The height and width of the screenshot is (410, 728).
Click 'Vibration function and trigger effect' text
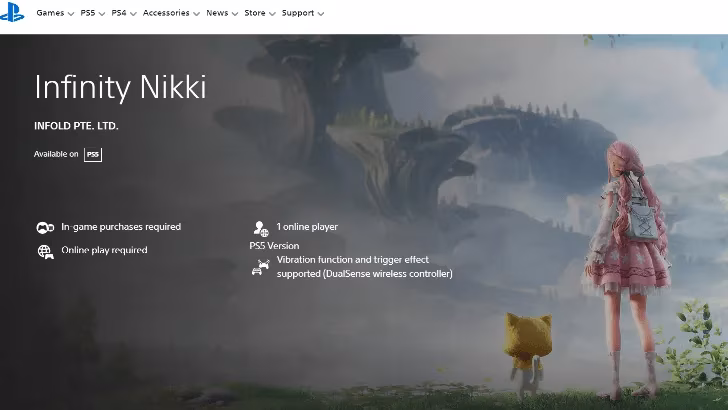click(x=353, y=260)
